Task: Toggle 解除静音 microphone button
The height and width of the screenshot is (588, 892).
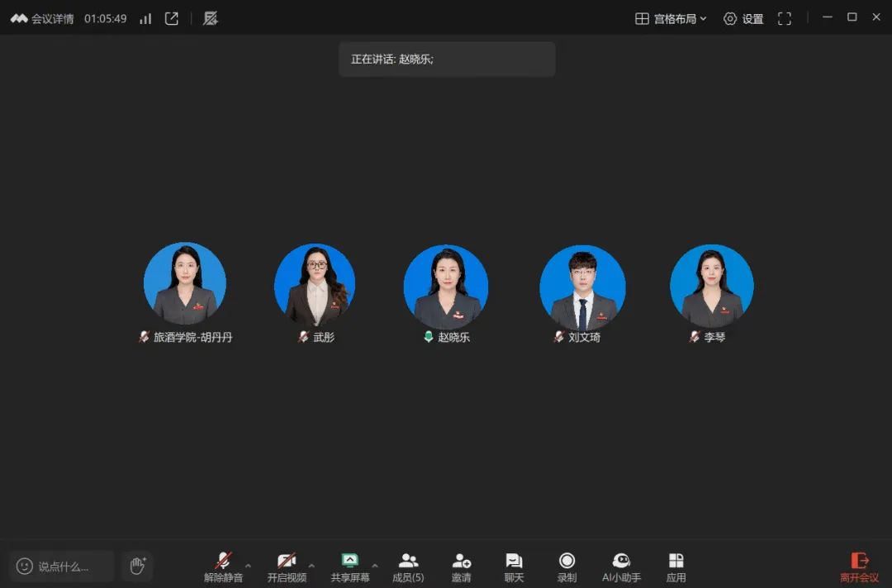Action: (223, 567)
